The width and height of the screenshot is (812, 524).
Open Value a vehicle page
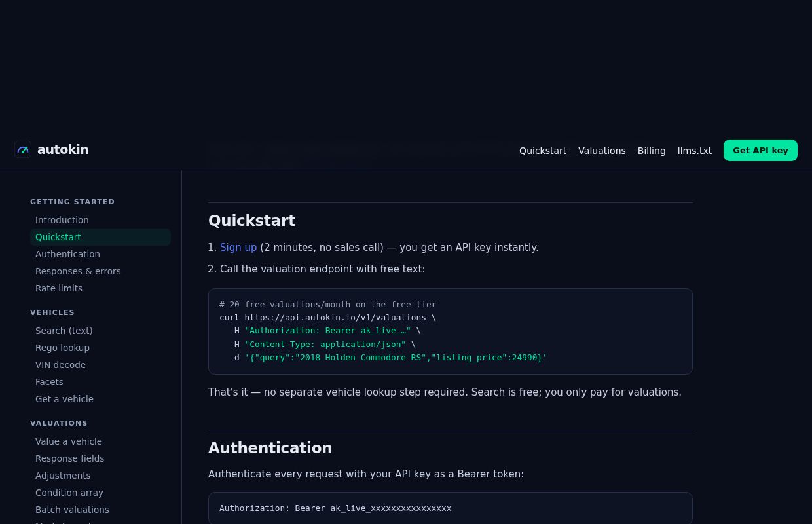tap(100, 441)
